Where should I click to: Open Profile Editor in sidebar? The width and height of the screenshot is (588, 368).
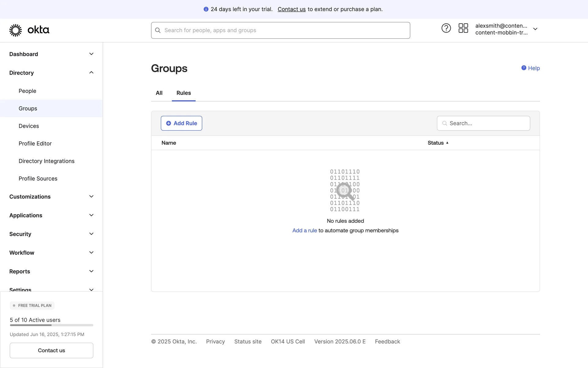tap(35, 144)
